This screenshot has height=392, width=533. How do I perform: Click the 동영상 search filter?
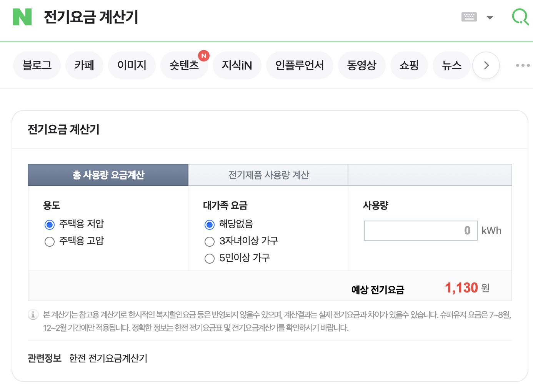coord(361,65)
